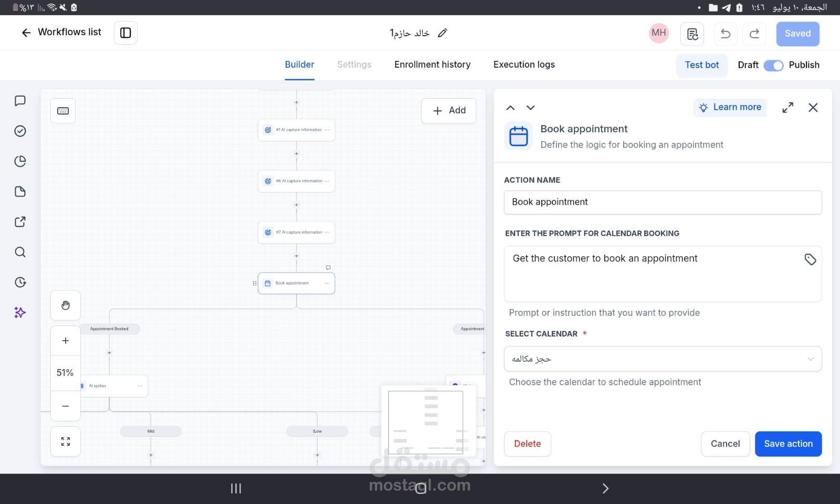Click the Action Name input field

[663, 202]
